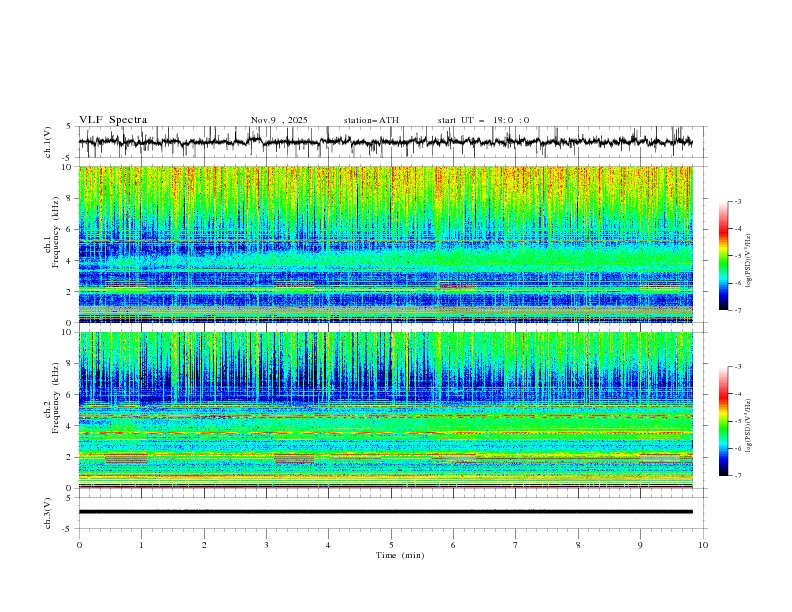
Task: Click the ch.1 "Frequency (kHz)" axis label
Action: pyautogui.click(x=56, y=233)
